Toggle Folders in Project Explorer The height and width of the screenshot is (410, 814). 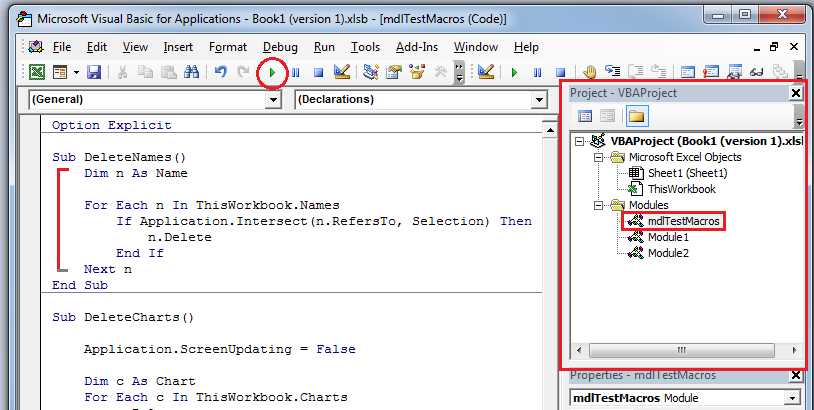(x=636, y=116)
